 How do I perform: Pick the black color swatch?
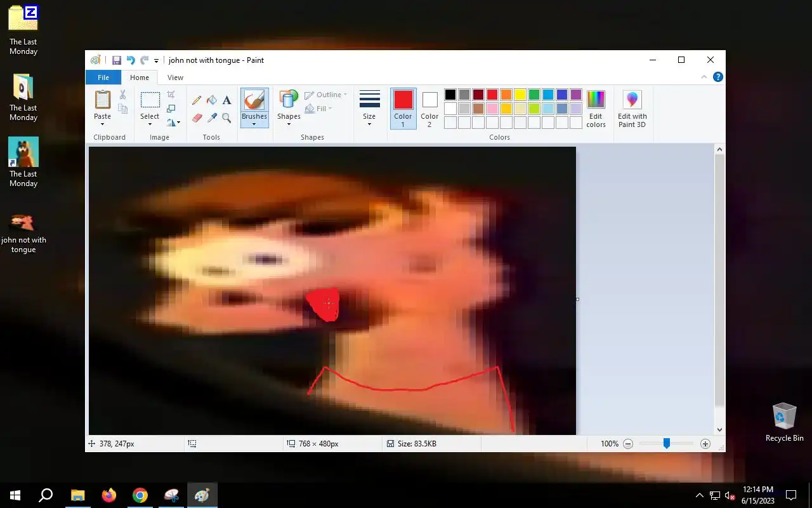(x=450, y=95)
